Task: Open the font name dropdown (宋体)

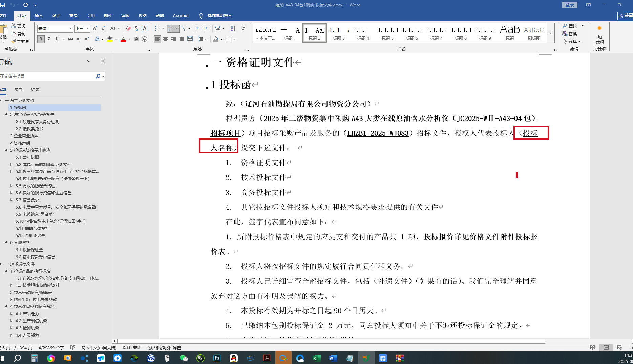Action: [x=71, y=29]
